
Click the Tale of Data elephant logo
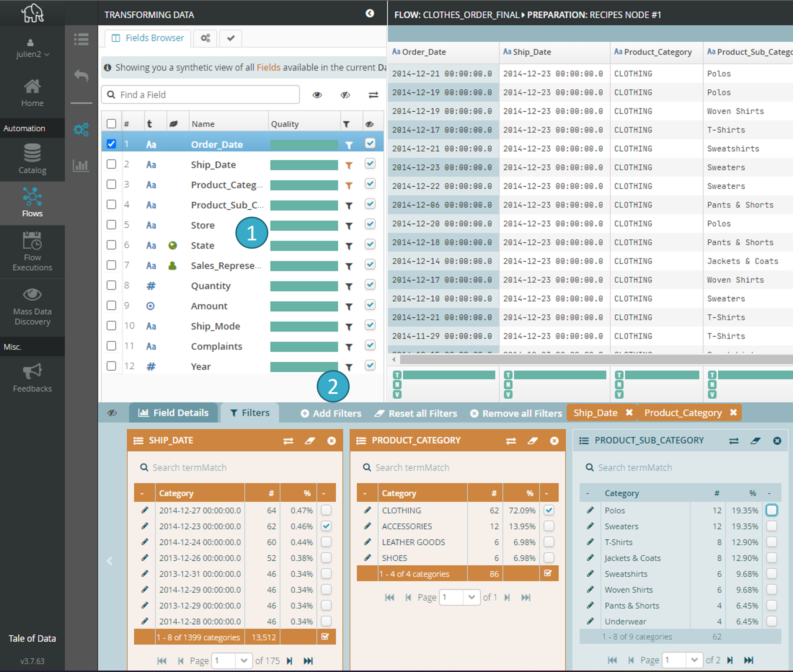(x=32, y=13)
